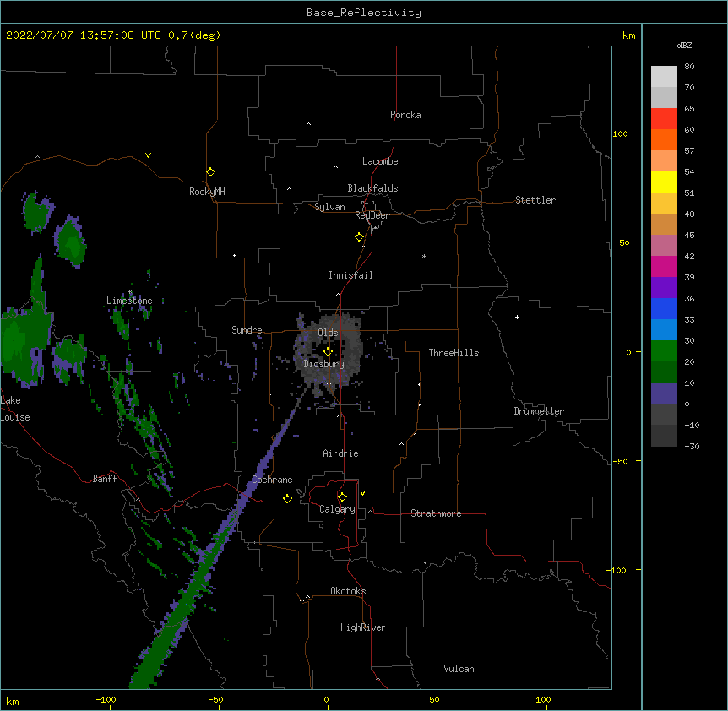Click the Banff town label

(105, 479)
